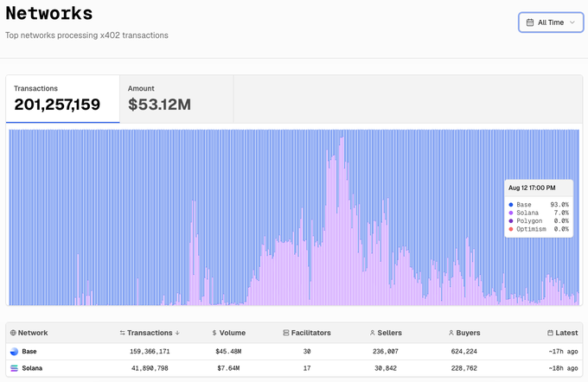Viewport: 588px width, 382px height.
Task: Click the total transactions figure 201,257,159
Action: [57, 105]
